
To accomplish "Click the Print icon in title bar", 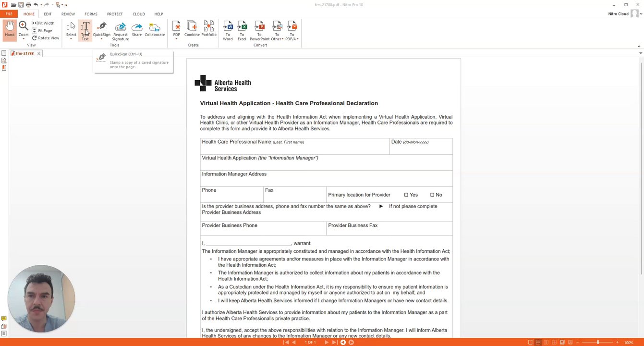I will [28, 5].
